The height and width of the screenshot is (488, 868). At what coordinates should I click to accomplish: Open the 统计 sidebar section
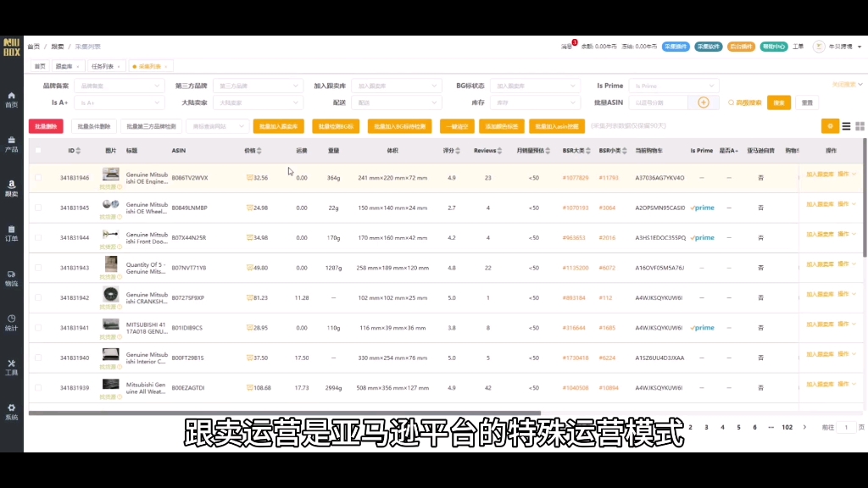click(11, 323)
